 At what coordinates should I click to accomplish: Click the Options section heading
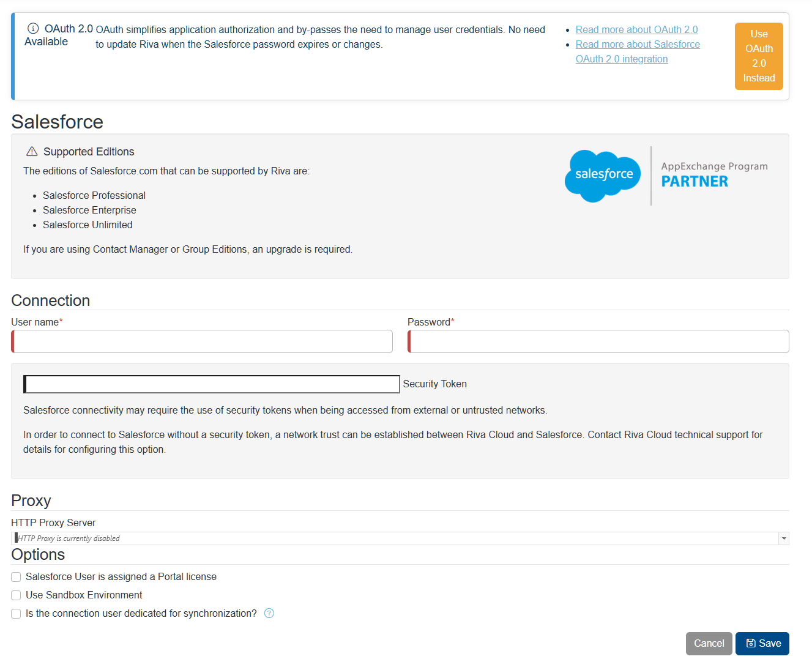tap(38, 554)
